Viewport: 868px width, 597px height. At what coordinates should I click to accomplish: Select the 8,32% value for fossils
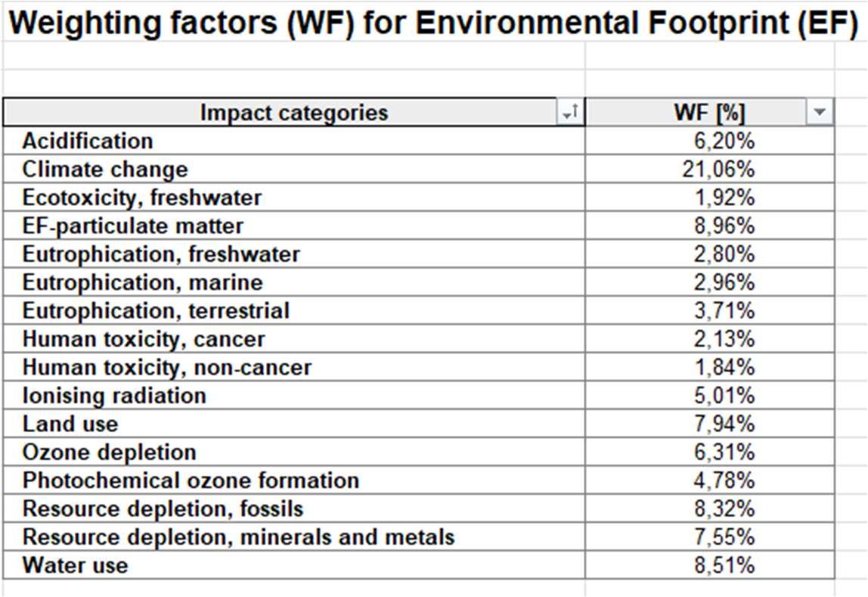pyautogui.click(x=710, y=508)
